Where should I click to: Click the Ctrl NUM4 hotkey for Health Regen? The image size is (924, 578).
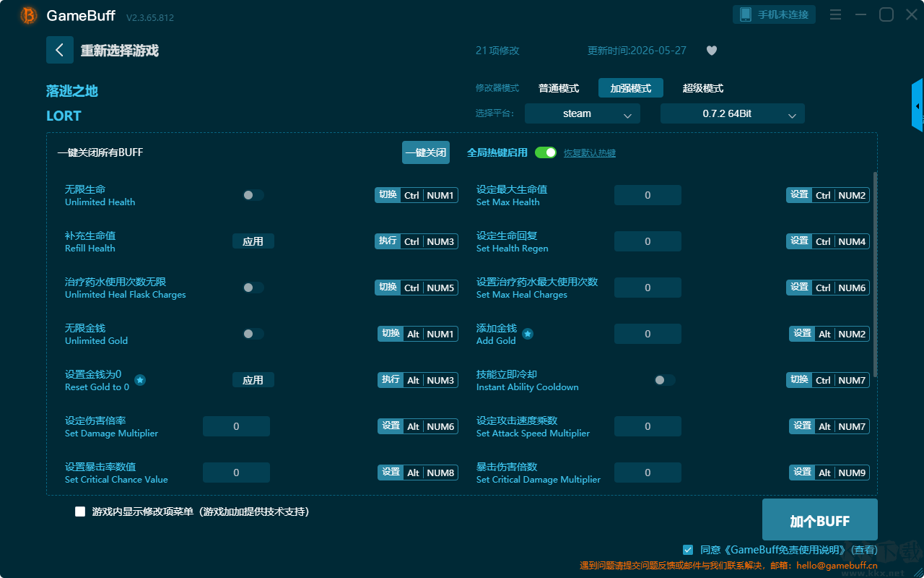pyautogui.click(x=828, y=241)
